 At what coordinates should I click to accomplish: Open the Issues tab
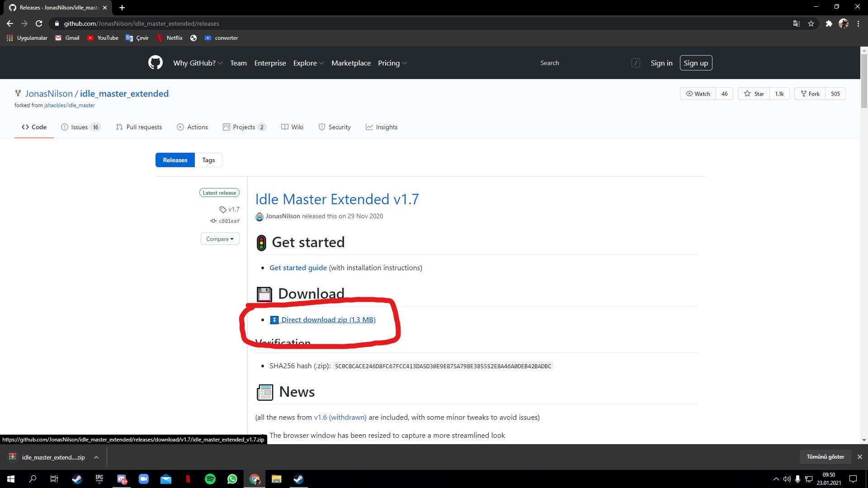click(x=80, y=127)
